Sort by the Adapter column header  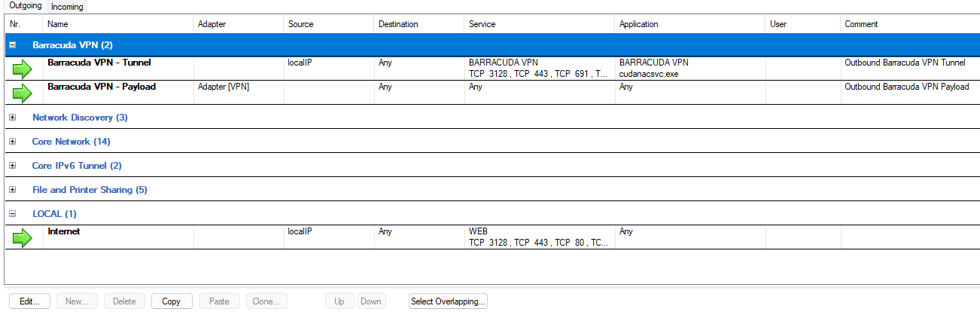coord(238,24)
